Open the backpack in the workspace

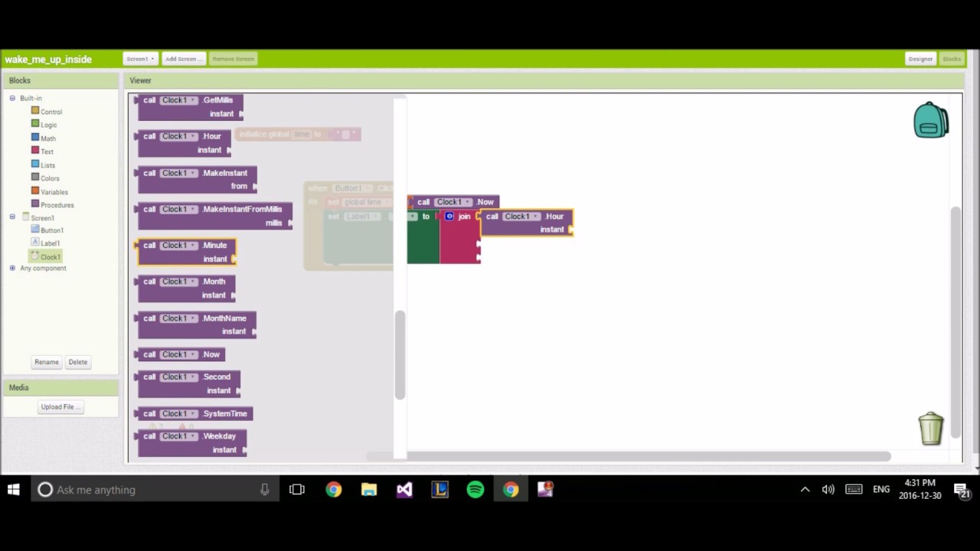pos(931,120)
